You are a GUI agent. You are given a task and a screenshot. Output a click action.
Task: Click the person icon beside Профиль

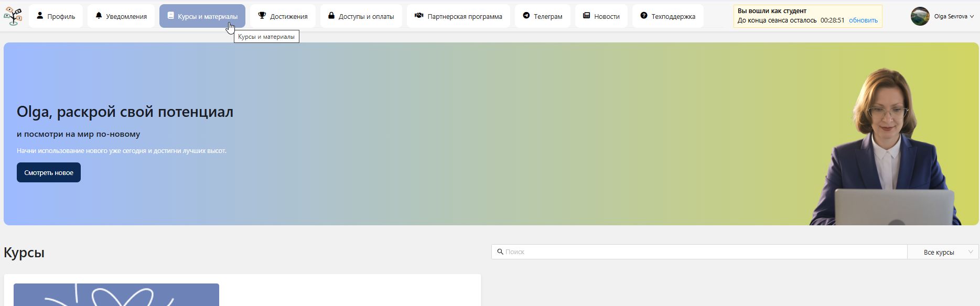pyautogui.click(x=40, y=16)
